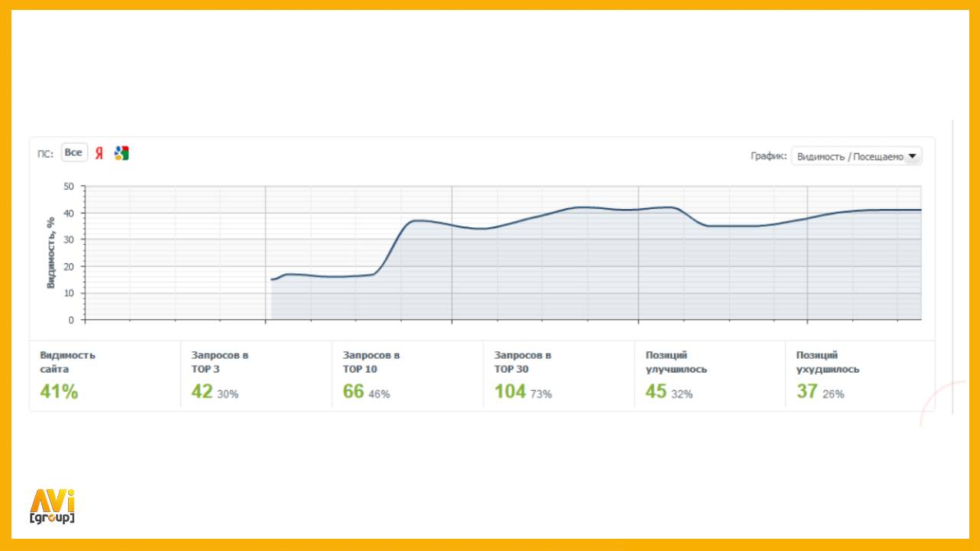This screenshot has width=980, height=551.
Task: Click the TOP 30 value 104
Action: (x=510, y=392)
